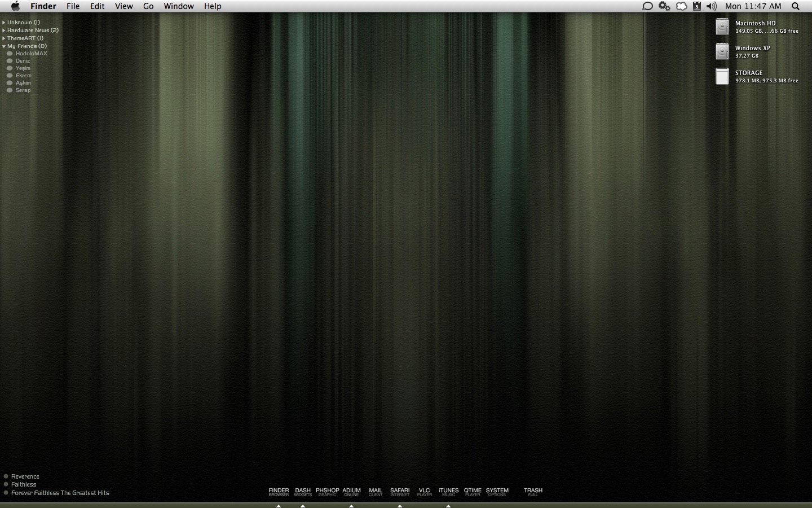
Task: Click the volume speaker icon
Action: (x=712, y=6)
